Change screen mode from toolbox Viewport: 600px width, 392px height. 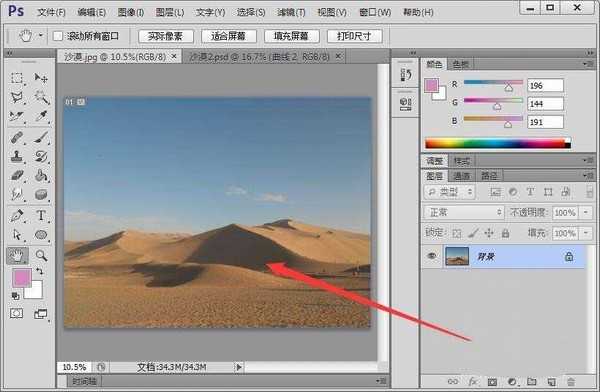point(41,314)
